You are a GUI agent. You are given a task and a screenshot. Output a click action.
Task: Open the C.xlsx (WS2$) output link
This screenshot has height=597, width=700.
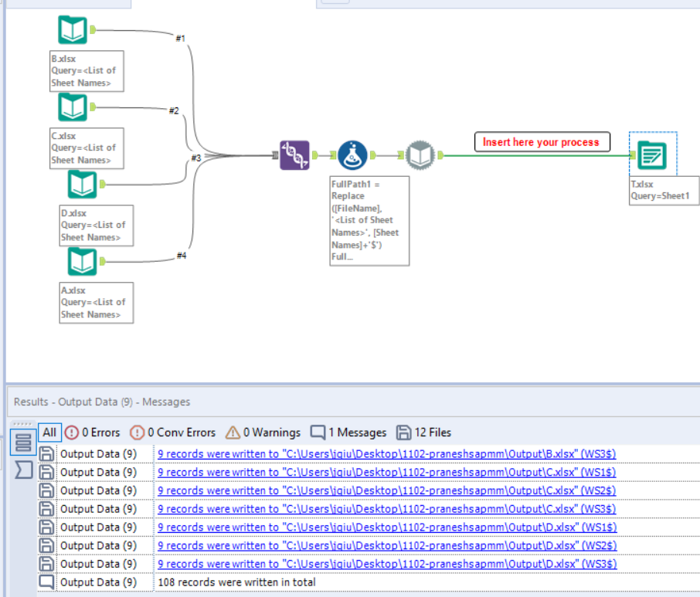pos(386,490)
